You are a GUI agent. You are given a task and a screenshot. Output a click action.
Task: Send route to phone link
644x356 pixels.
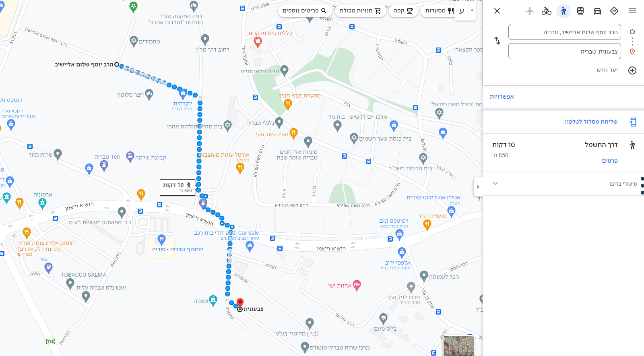591,122
